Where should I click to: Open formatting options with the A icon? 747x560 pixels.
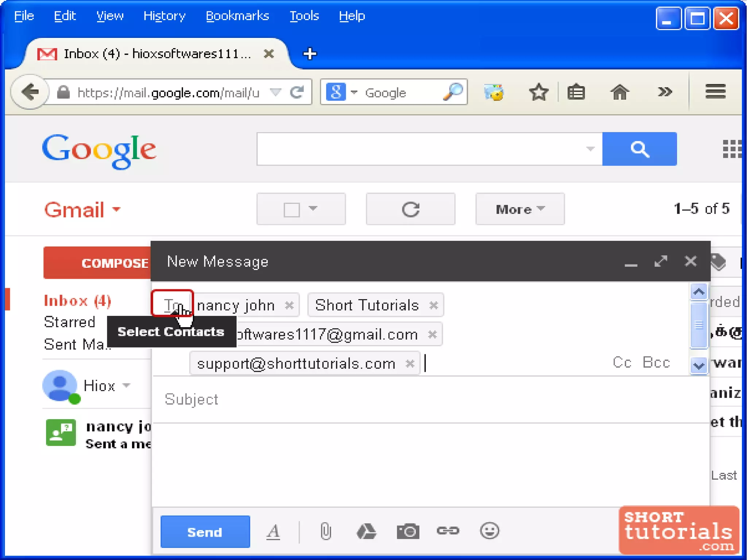tap(273, 532)
